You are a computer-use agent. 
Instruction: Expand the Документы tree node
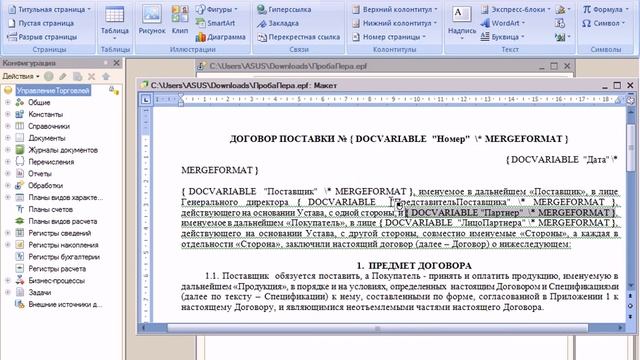(x=7, y=138)
